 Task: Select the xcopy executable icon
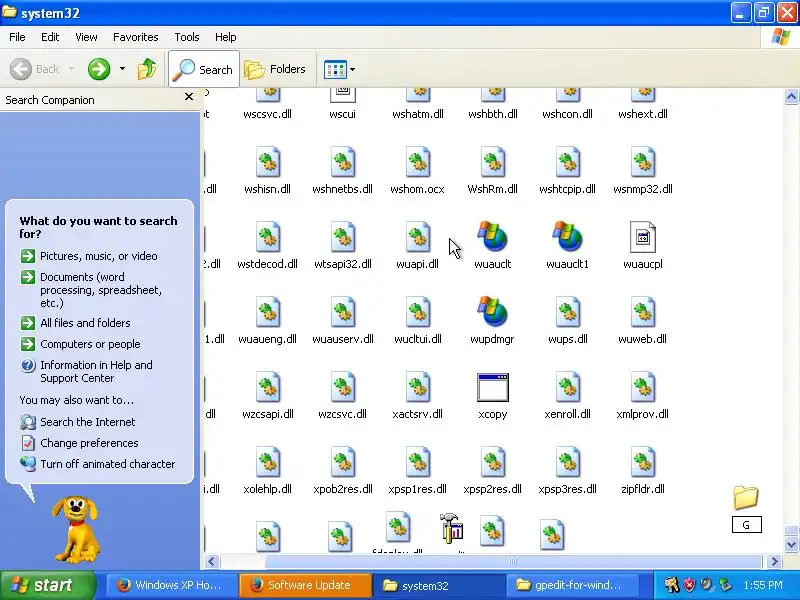tap(492, 387)
